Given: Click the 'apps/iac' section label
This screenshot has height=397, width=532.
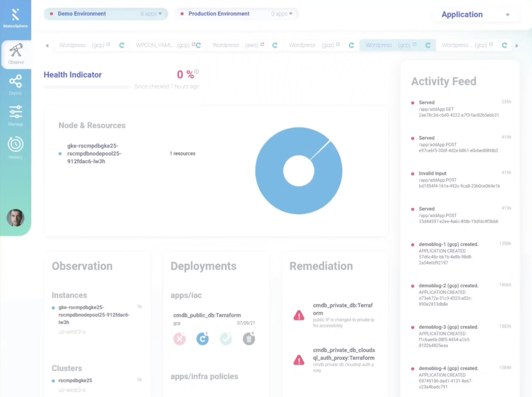Looking at the screenshot, I should [186, 295].
